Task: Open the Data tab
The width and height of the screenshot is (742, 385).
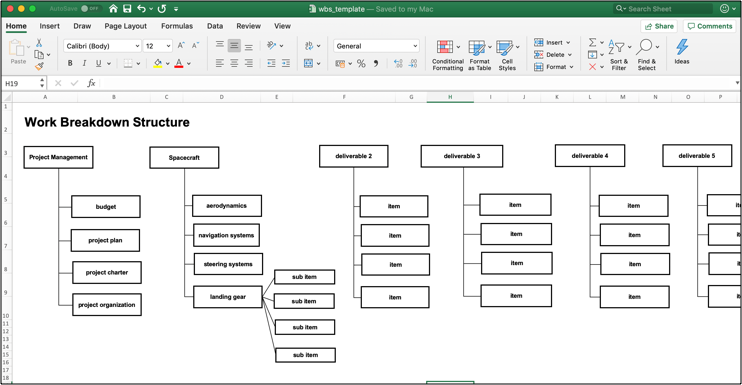Action: 215,26
